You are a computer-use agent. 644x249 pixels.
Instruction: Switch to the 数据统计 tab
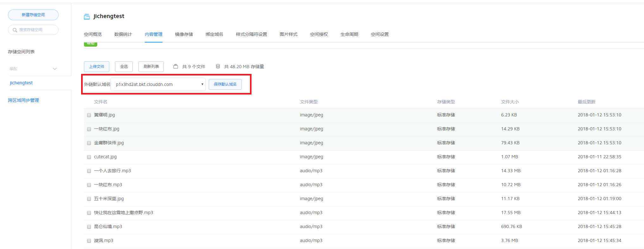123,34
